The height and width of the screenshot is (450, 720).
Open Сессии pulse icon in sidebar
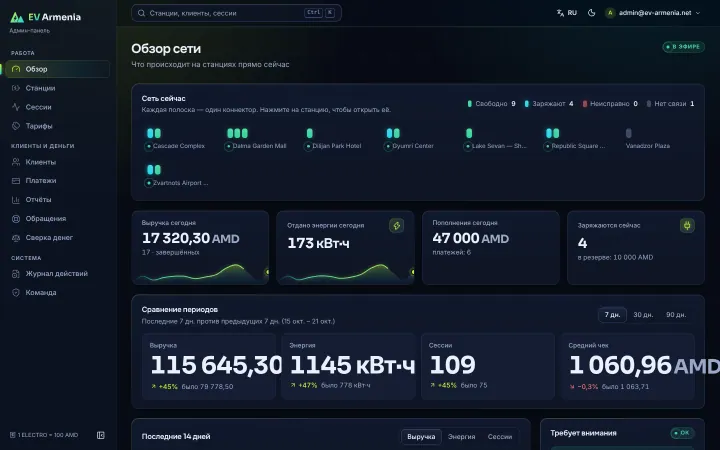point(16,107)
